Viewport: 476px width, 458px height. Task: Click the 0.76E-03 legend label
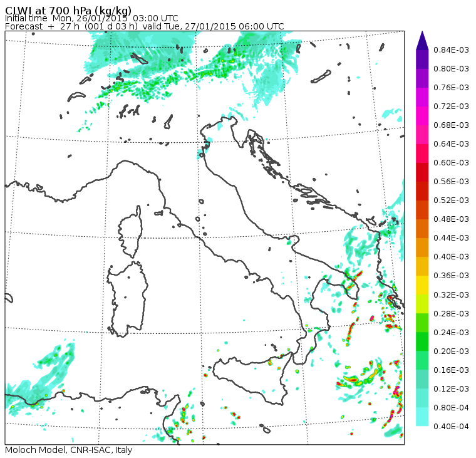[451, 88]
